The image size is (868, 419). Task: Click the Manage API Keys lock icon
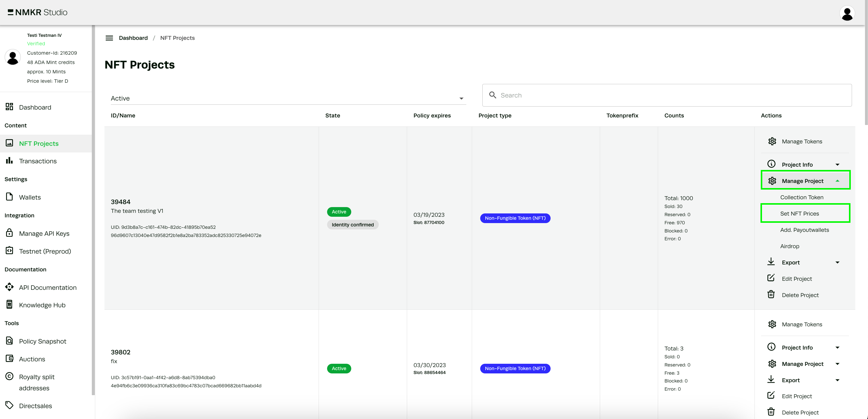(9, 233)
